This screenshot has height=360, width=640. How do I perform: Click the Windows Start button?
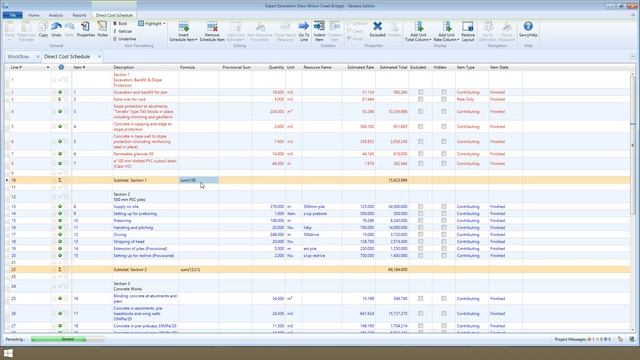tap(8, 353)
